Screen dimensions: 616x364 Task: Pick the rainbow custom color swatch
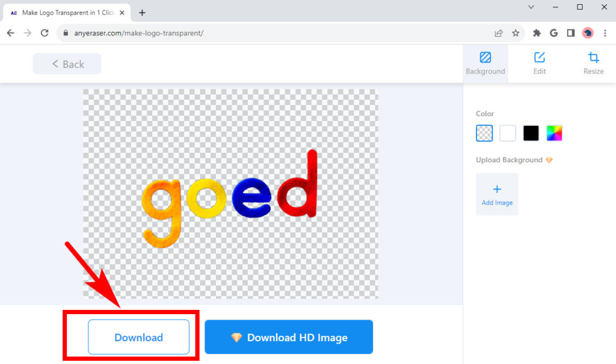point(554,133)
